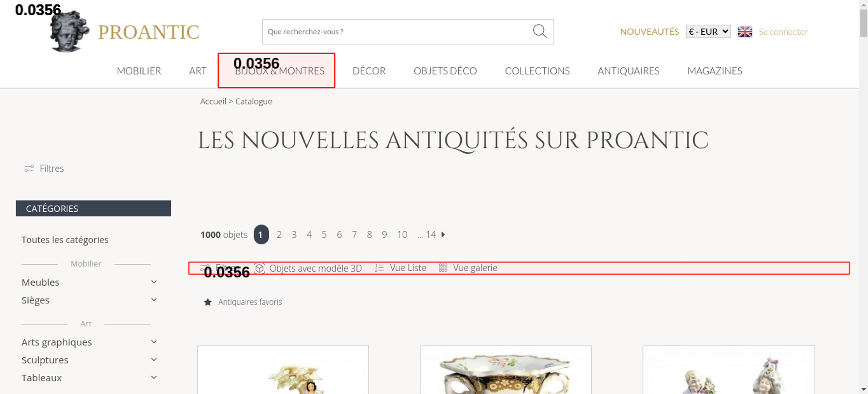The height and width of the screenshot is (394, 868).
Task: Expand the Arts graphiques category
Action: (154, 342)
